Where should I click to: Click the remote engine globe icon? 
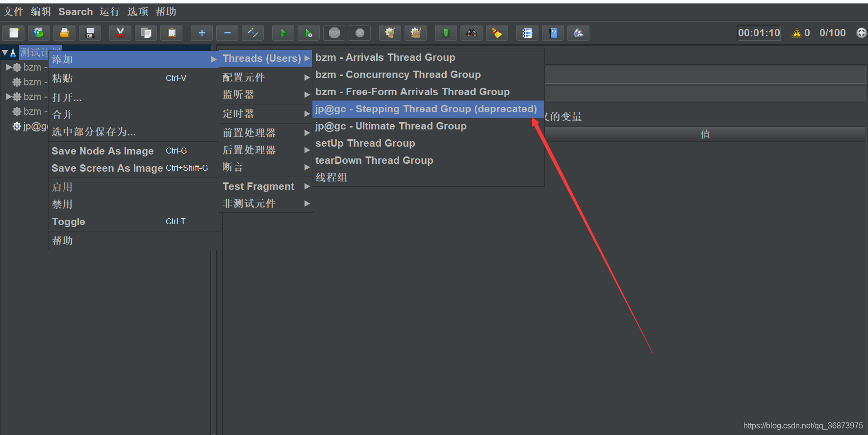tap(861, 33)
